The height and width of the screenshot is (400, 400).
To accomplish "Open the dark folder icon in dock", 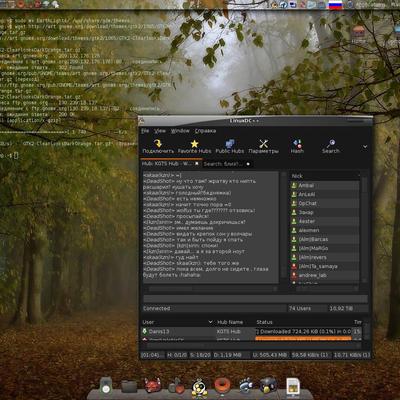I will (129, 386).
